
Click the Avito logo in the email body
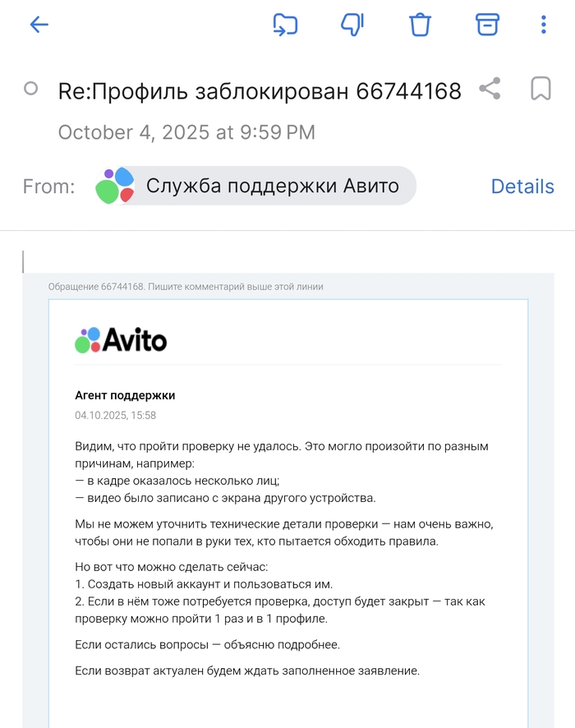click(121, 340)
